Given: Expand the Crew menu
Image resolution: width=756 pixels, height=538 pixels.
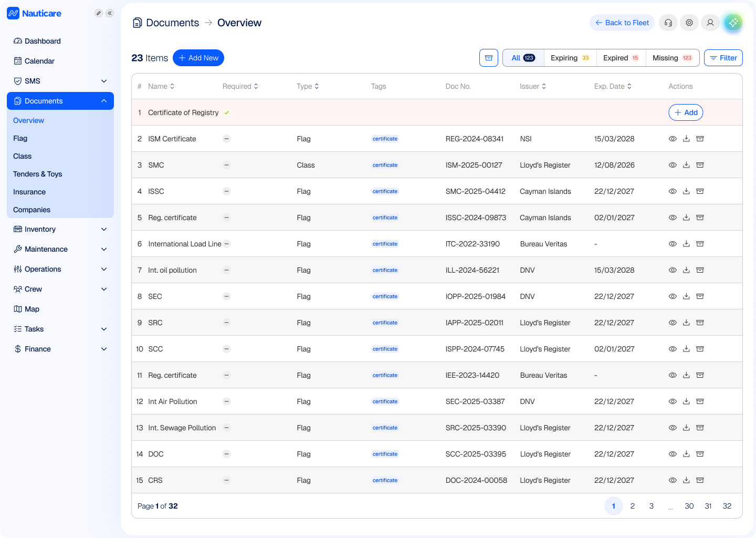Looking at the screenshot, I should [60, 289].
